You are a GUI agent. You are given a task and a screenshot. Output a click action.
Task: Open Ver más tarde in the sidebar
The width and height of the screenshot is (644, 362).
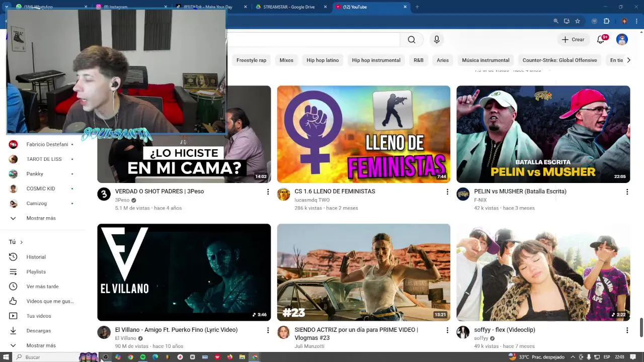tap(42, 287)
